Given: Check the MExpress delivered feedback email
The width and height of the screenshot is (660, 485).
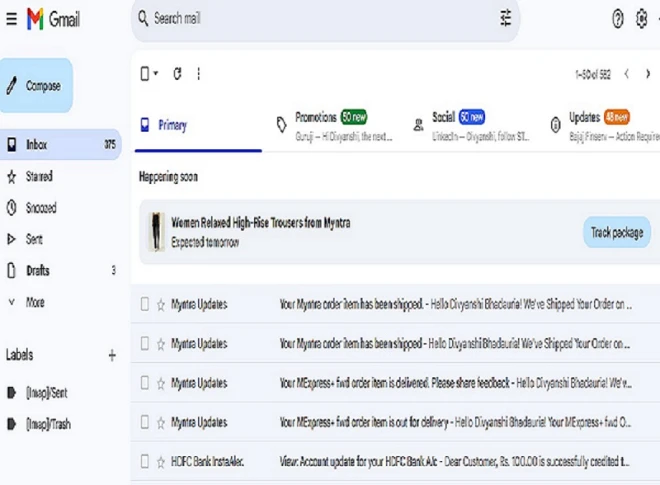Looking at the screenshot, I should pyautogui.click(x=145, y=383).
